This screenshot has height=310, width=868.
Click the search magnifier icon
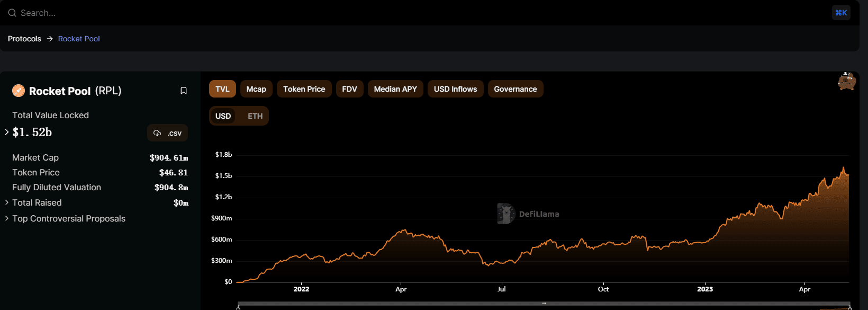point(12,13)
